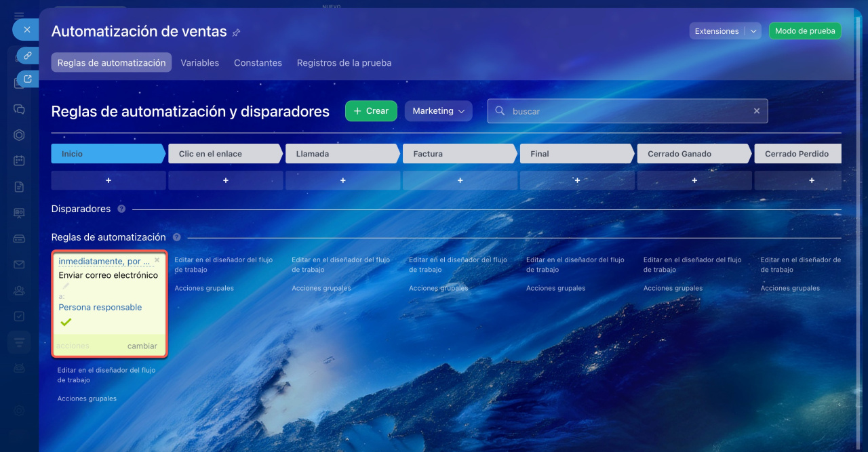Open the Registros de la prueba tab
868x452 pixels.
click(344, 63)
